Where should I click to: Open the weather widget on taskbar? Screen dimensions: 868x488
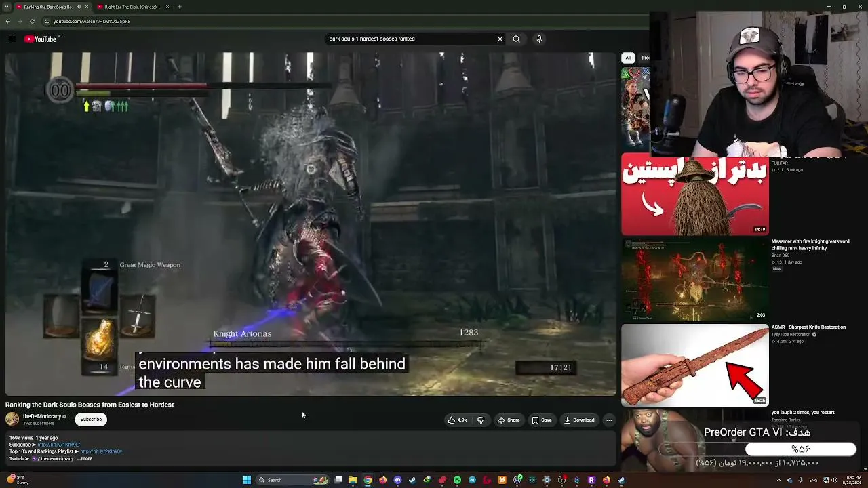pos(16,480)
